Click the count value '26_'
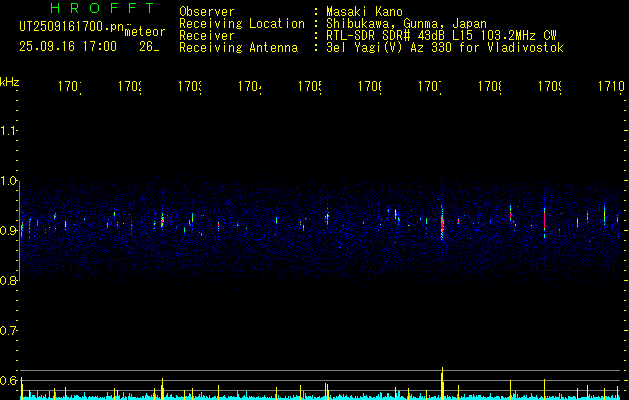The image size is (629, 400). click(149, 47)
